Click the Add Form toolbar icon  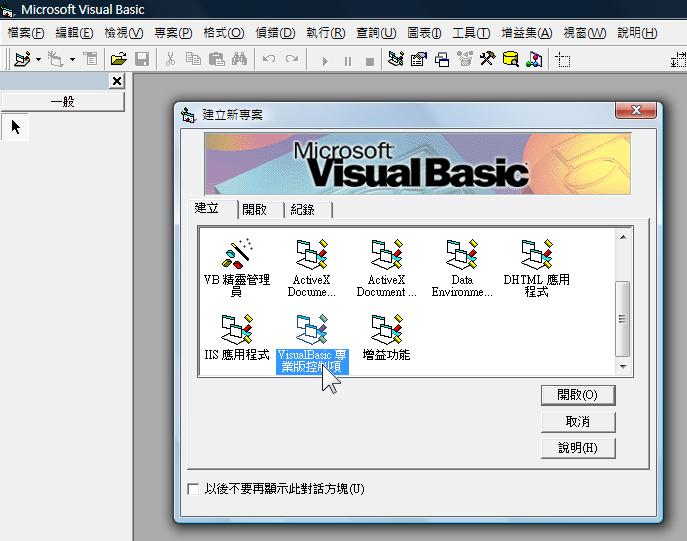coord(56,59)
